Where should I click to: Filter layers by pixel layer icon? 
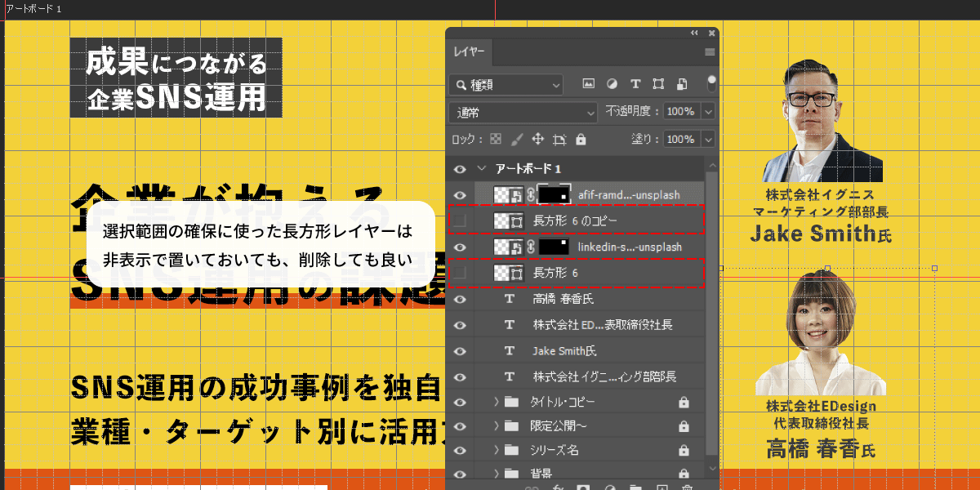[588, 84]
